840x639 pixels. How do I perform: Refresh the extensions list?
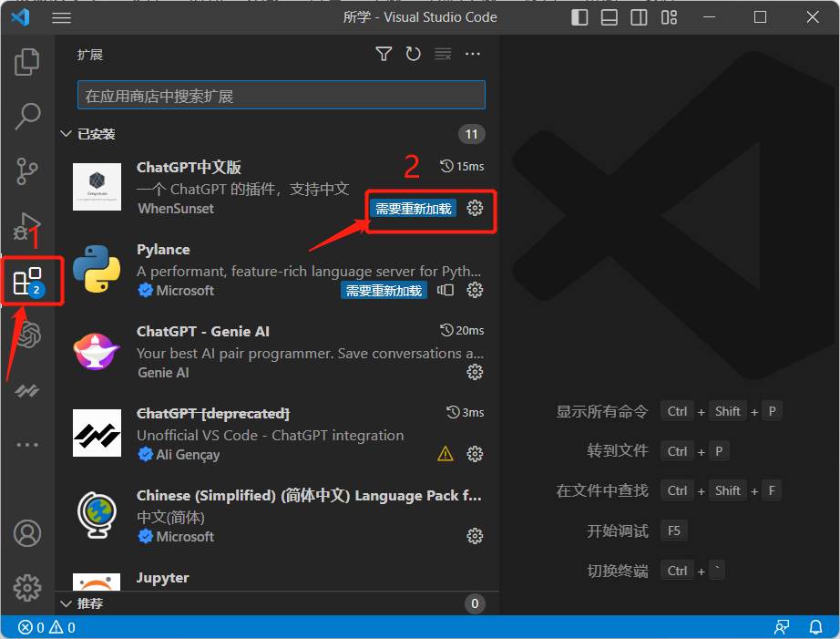click(413, 54)
